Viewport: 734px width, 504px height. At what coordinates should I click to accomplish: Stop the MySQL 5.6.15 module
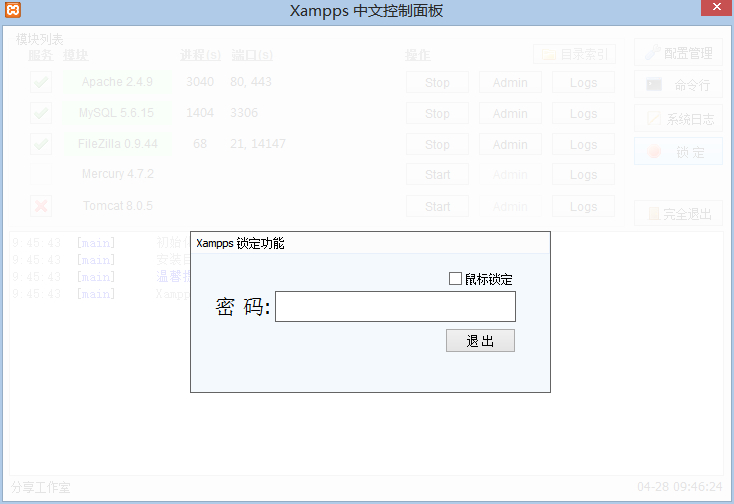pyautogui.click(x=437, y=113)
